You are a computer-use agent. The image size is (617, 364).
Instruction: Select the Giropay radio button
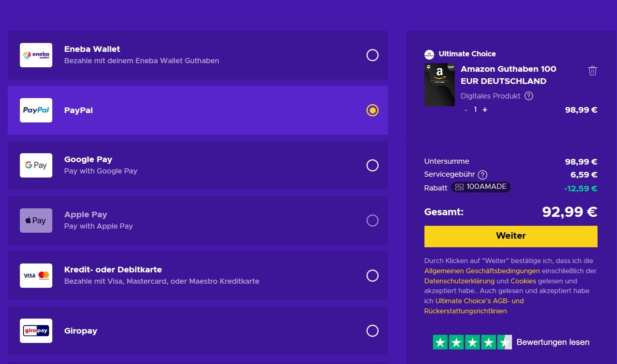[372, 331]
